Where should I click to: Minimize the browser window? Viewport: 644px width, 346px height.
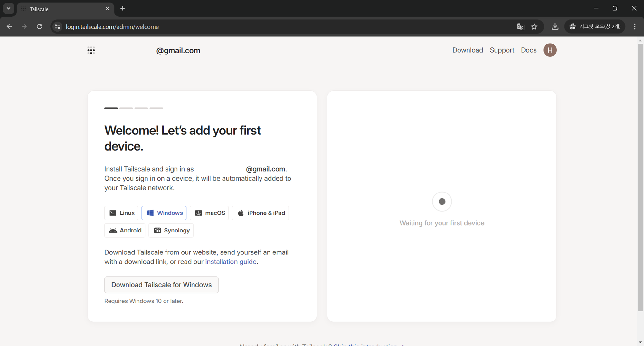tap(596, 8)
